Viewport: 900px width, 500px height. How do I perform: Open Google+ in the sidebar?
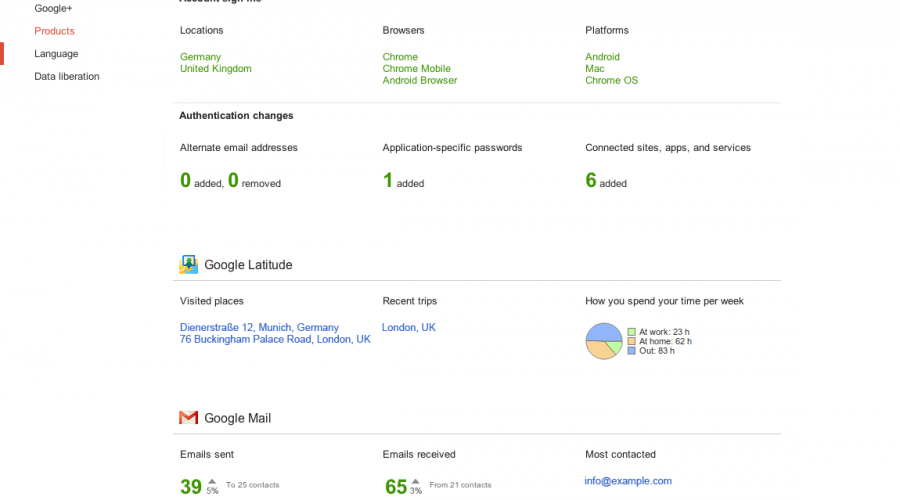coord(53,8)
